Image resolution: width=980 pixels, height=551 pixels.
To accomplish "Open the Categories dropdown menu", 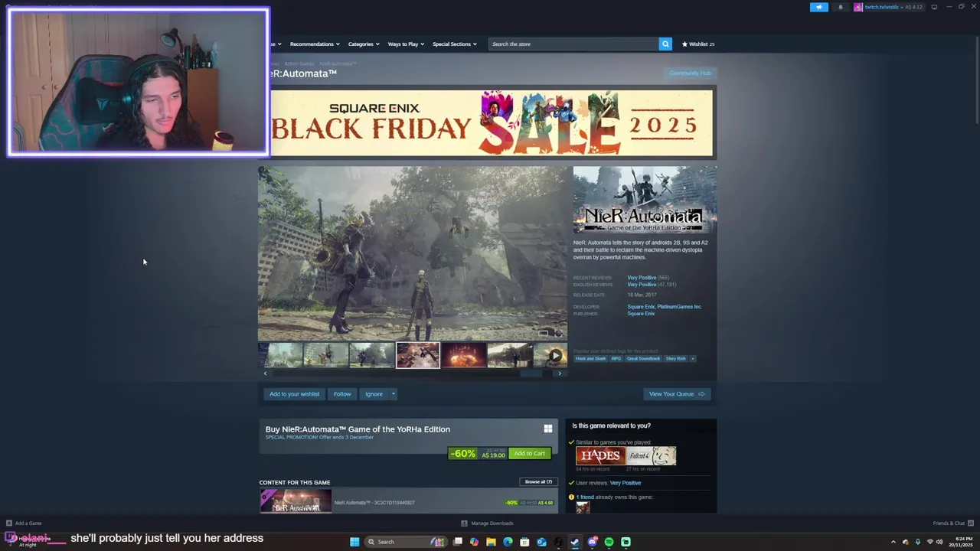I will [364, 44].
